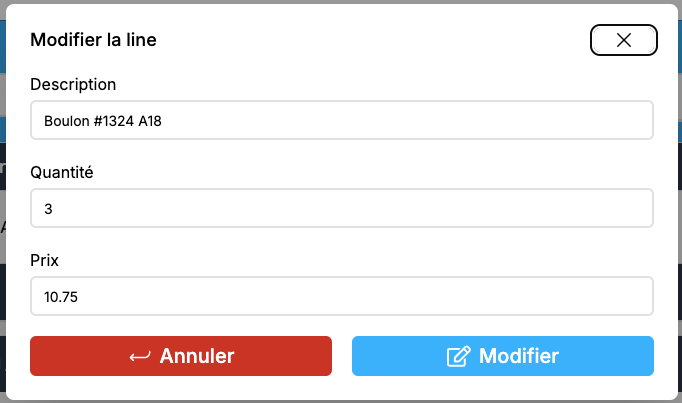The height and width of the screenshot is (403, 682).
Task: Click the "Modifier" text on the blue button
Action: 519,356
